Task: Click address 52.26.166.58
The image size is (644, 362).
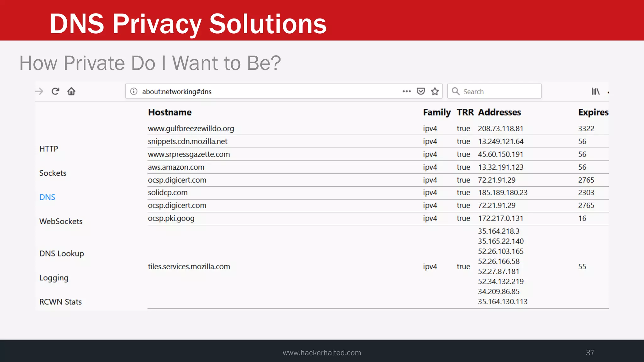Action: pos(499,261)
